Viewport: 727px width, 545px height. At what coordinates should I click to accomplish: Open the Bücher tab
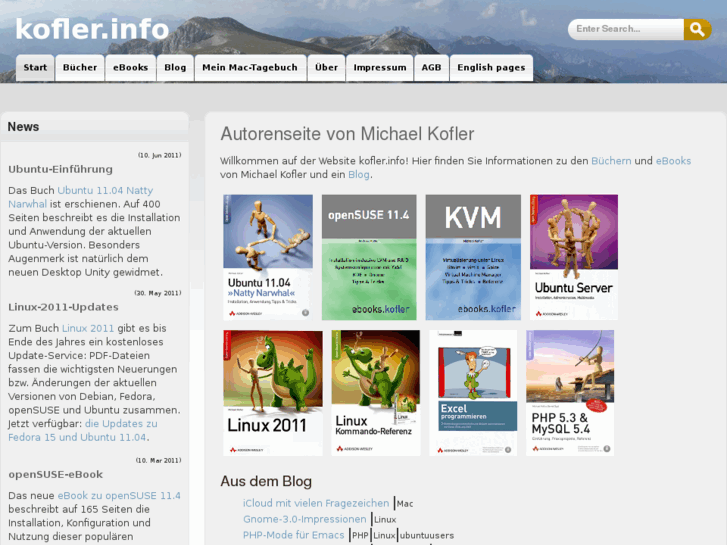pos(80,68)
